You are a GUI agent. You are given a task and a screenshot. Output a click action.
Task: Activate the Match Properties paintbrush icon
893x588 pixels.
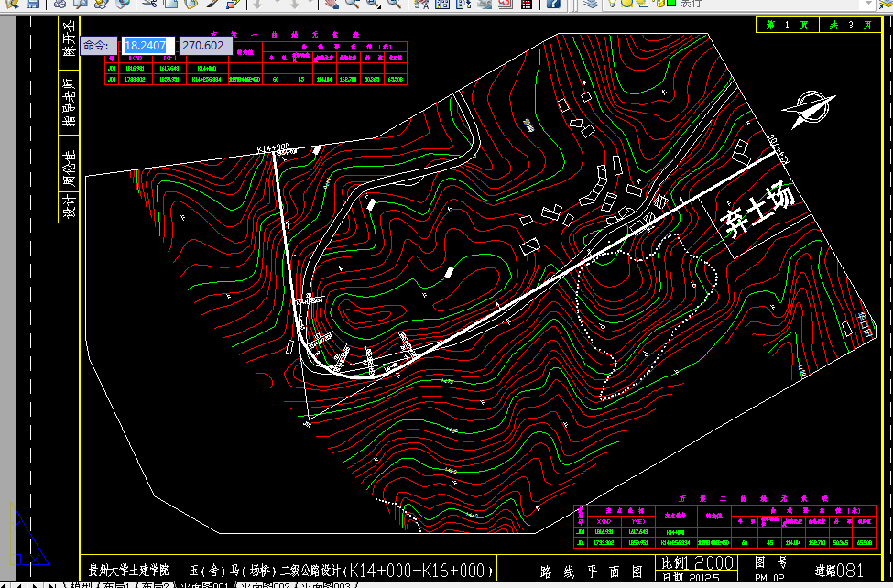click(x=212, y=4)
